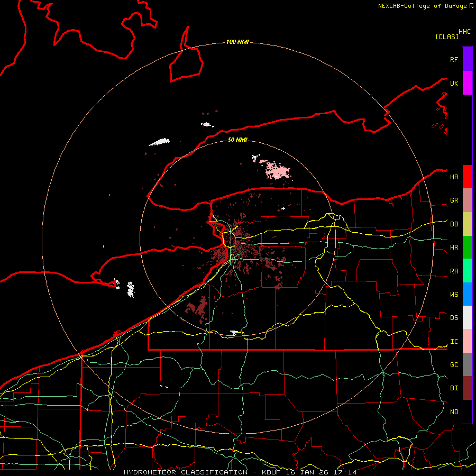Viewport: 476px width, 476px height.
Task: Click the RF purple legend color swatch
Action: pyautogui.click(x=467, y=59)
